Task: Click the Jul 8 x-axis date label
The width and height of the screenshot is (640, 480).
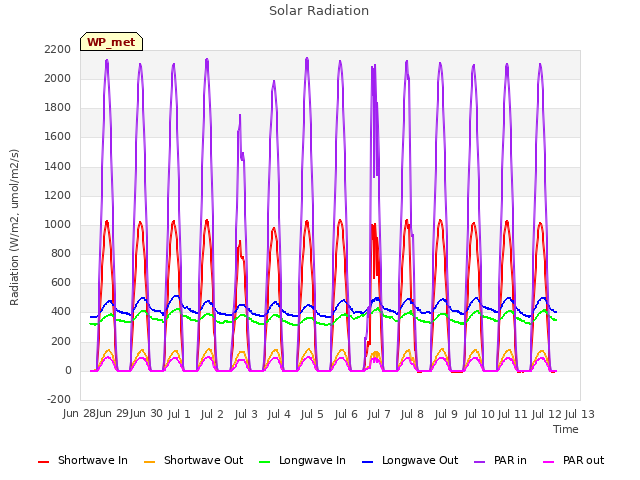Action: coord(412,414)
